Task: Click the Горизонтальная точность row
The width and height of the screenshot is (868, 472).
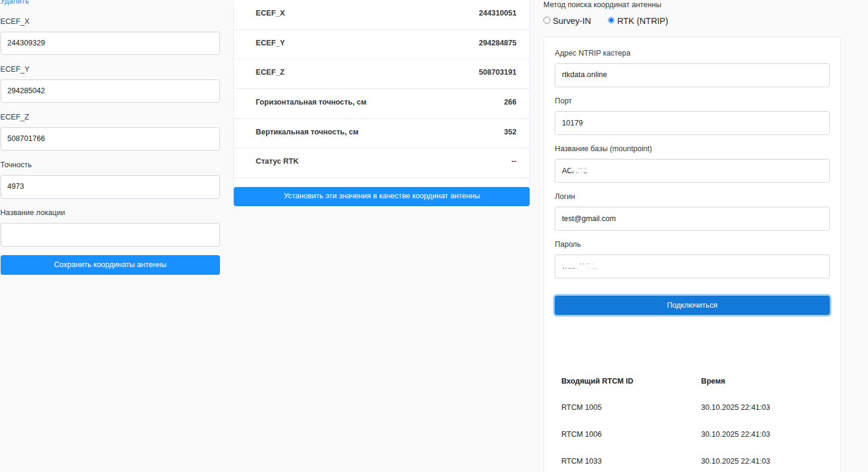Action: click(x=381, y=102)
